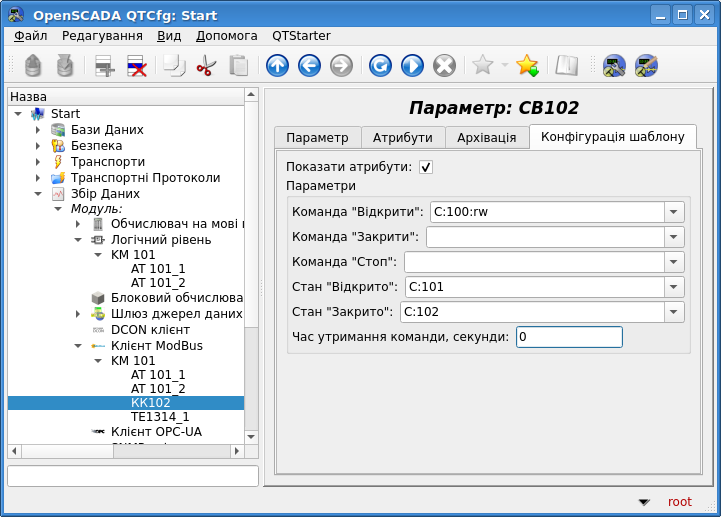Screen dimensions: 721x517
Task: Click the root user label in status bar
Action: click(x=679, y=502)
